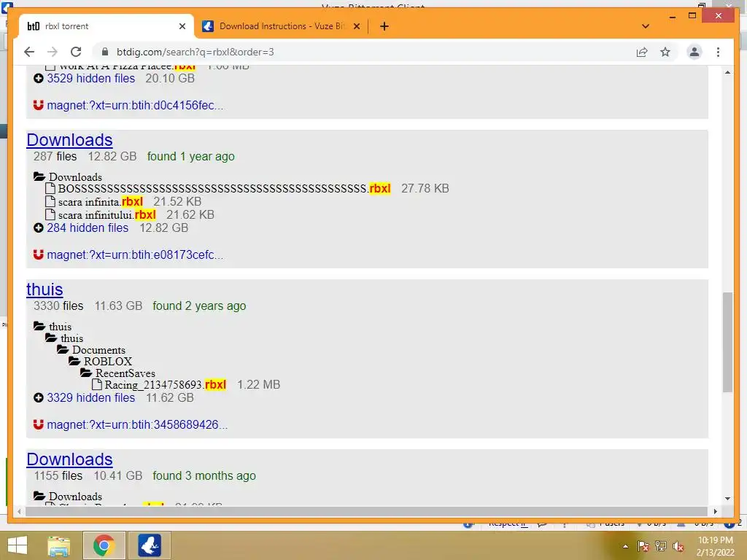The width and height of the screenshot is (747, 560).
Task: Click Chrome icon in the taskbar
Action: click(104, 545)
